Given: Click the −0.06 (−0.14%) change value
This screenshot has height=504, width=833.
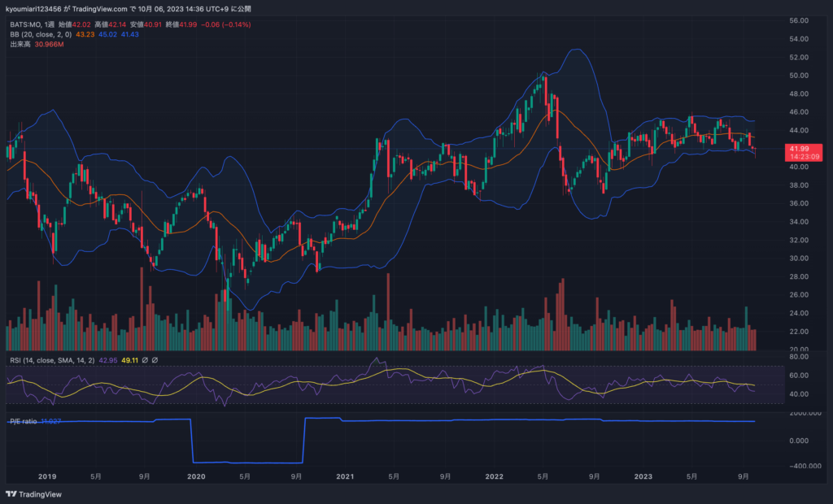Looking at the screenshot, I should click(x=226, y=24).
